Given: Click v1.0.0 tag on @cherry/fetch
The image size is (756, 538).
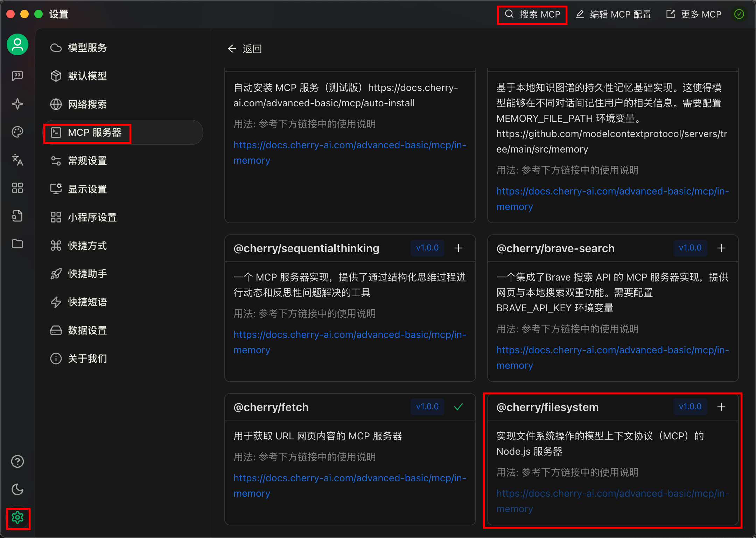Looking at the screenshot, I should pyautogui.click(x=427, y=407).
